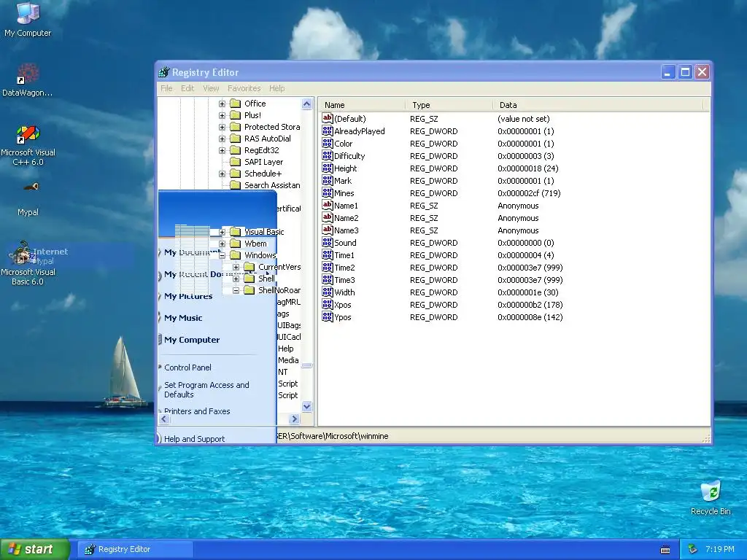Select the Mark DWORD value icon
Screen dimensions: 747x560
click(x=328, y=181)
